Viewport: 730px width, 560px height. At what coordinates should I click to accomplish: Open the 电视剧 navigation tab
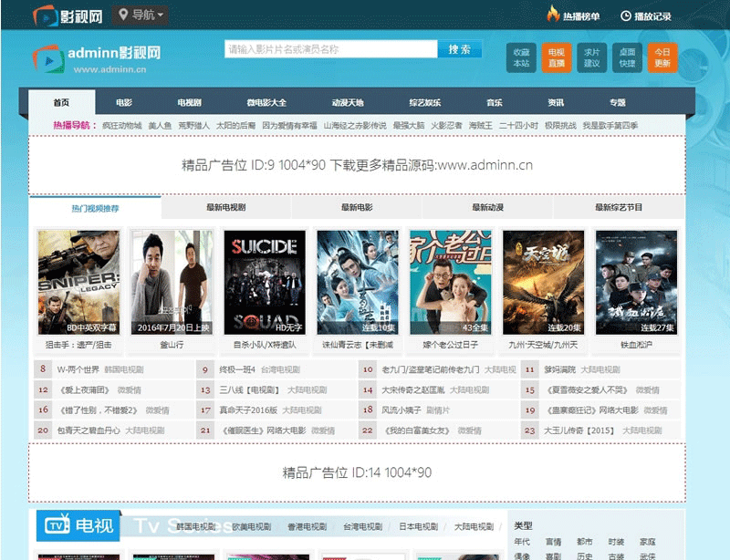pyautogui.click(x=189, y=102)
